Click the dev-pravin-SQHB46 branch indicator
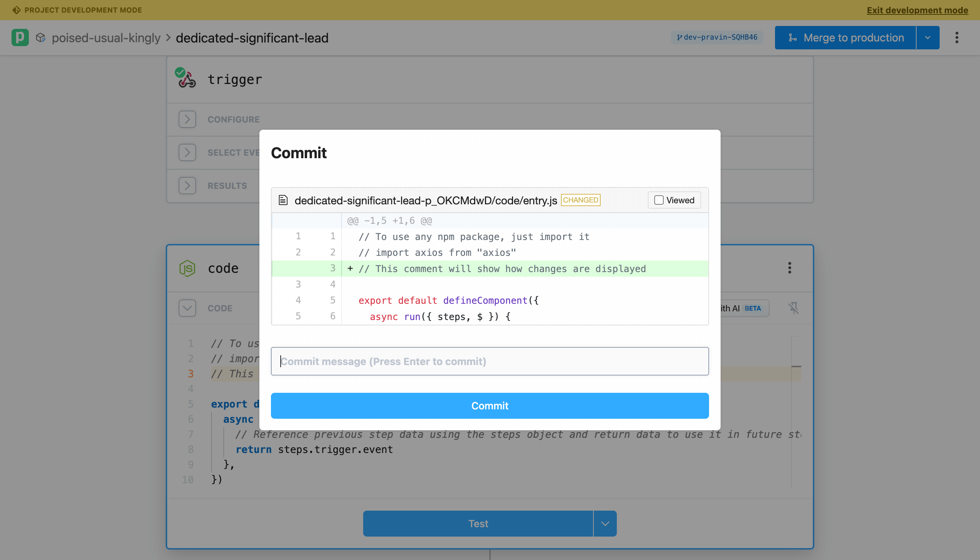 pos(716,37)
